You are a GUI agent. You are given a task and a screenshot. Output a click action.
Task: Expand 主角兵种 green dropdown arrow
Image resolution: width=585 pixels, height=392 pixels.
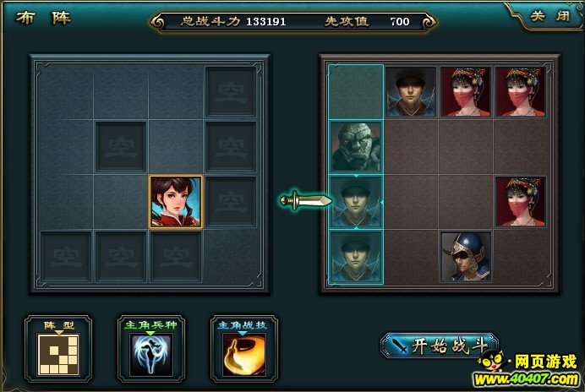(150, 333)
